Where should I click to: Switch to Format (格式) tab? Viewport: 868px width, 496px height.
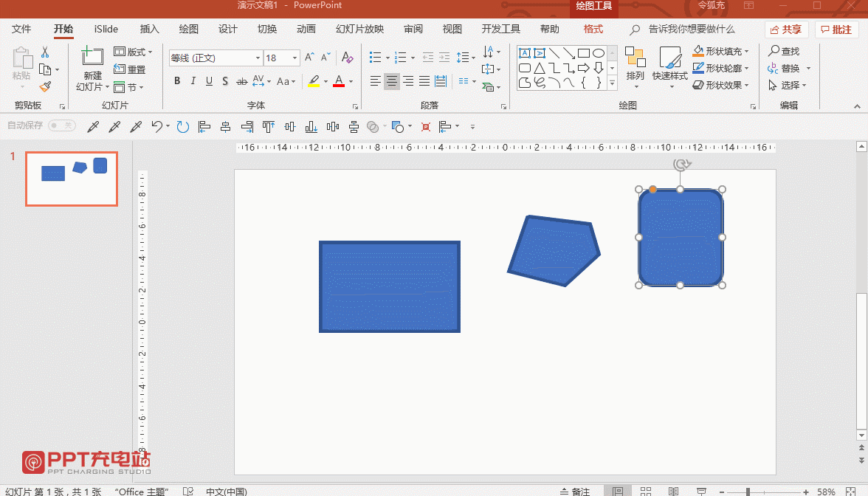click(x=593, y=29)
